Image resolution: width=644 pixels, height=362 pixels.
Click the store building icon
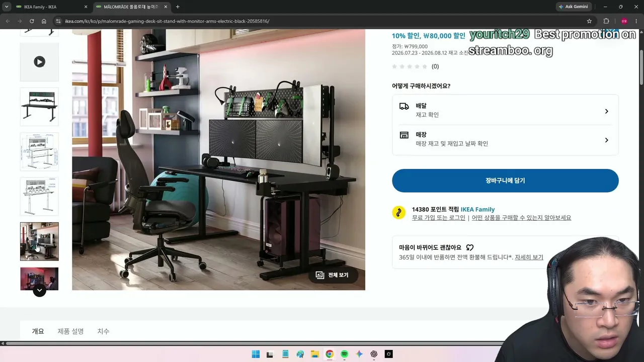404,135
